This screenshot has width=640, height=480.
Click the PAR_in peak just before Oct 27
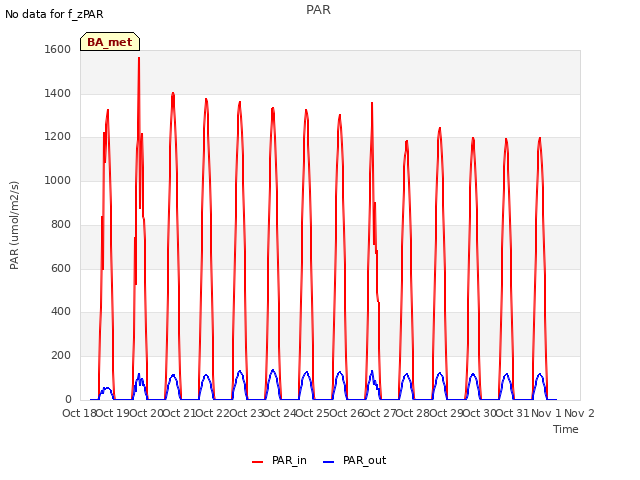372,103
